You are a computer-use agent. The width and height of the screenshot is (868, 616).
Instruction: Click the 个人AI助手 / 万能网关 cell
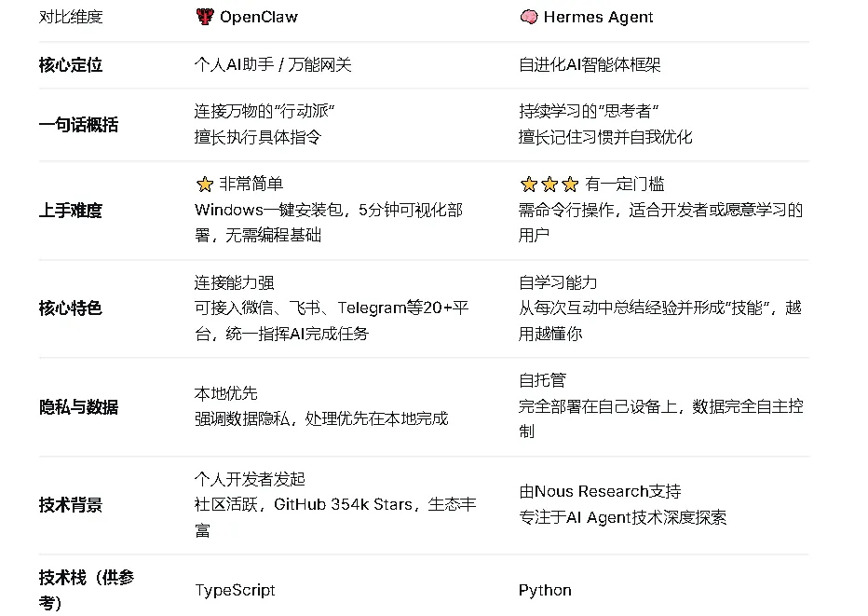point(273,65)
